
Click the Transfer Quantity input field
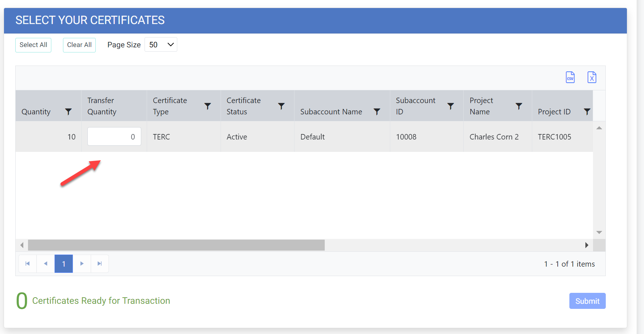point(114,137)
